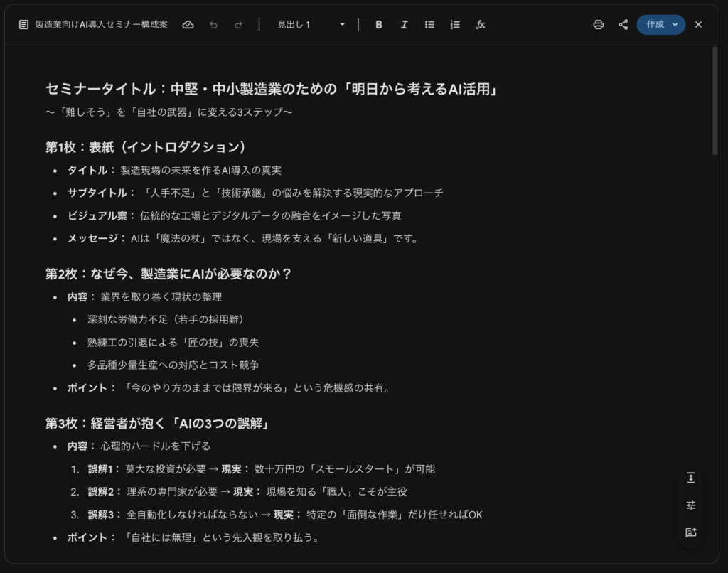This screenshot has width=728, height=573.
Task: Toggle numbered list formatting
Action: [455, 24]
